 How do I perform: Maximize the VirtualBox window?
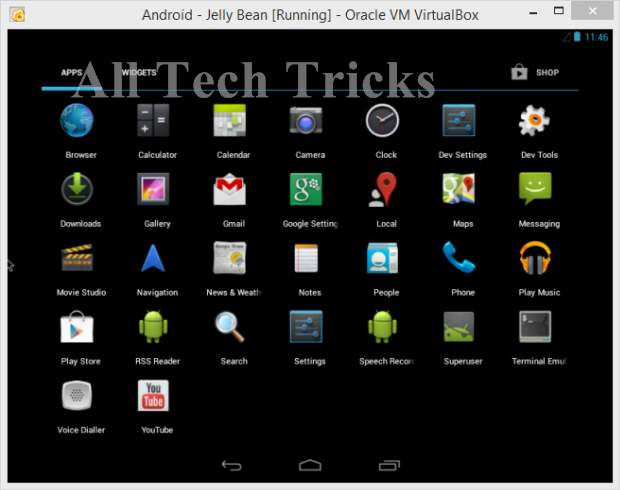tap(558, 11)
